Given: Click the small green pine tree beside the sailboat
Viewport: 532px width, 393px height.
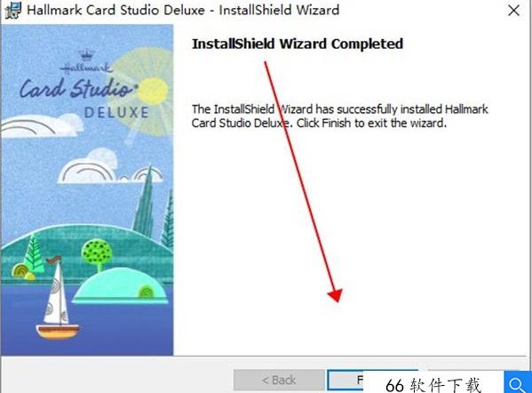Looking at the screenshot, I should (x=33, y=255).
